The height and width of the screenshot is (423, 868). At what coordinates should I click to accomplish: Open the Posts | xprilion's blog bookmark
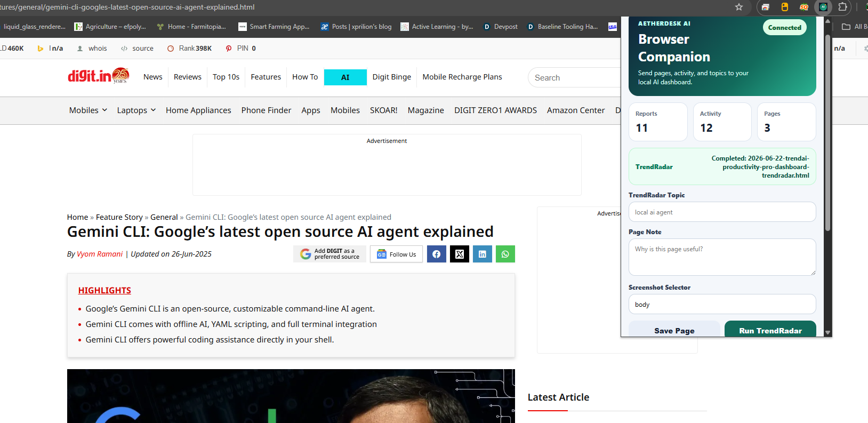(x=356, y=27)
